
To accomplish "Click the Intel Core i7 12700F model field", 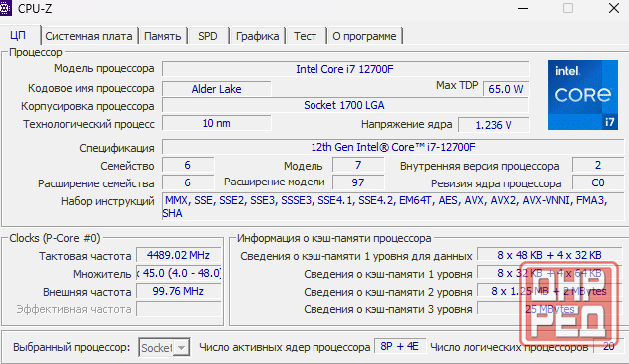I will pyautogui.click(x=345, y=69).
